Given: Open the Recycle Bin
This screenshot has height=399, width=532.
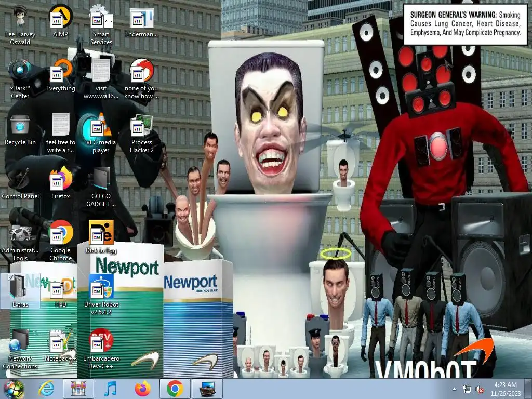Looking at the screenshot, I should pyautogui.click(x=20, y=129).
